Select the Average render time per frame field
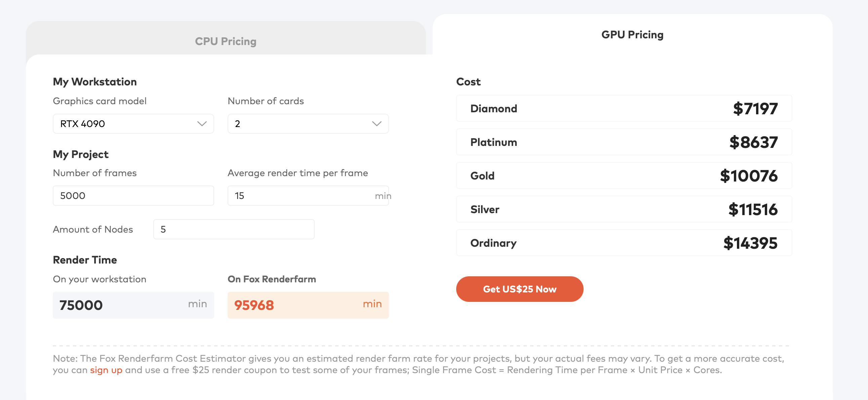The height and width of the screenshot is (400, 868). pyautogui.click(x=307, y=195)
